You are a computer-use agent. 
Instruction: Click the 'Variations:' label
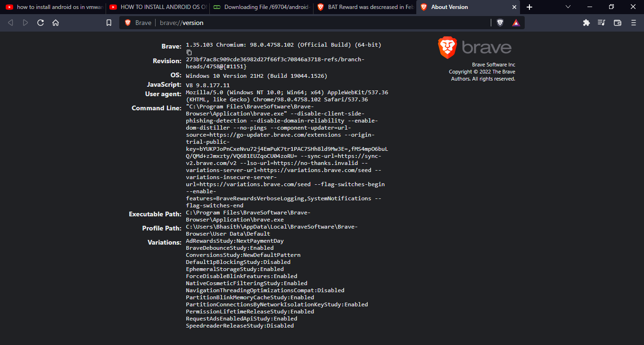(165, 242)
